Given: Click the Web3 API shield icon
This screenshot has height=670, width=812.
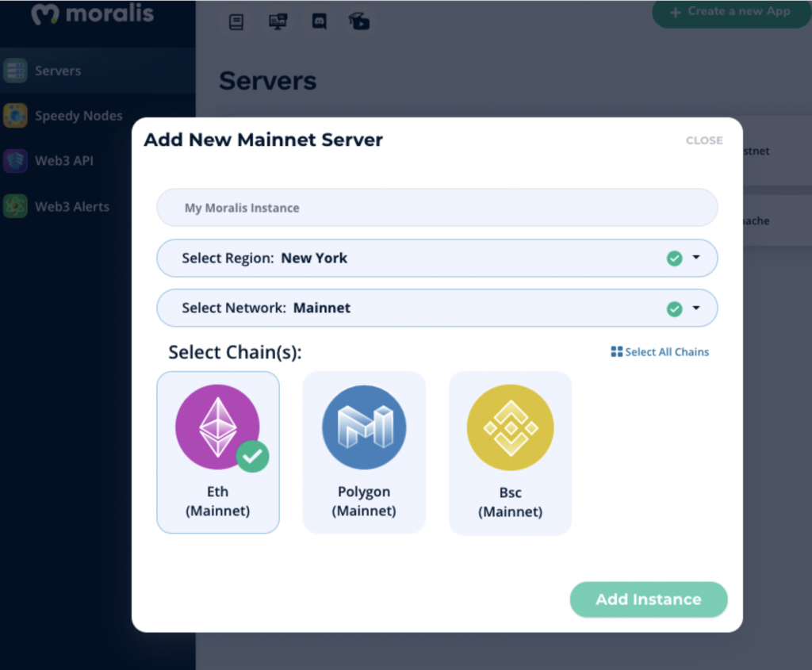Looking at the screenshot, I should coord(15,160).
